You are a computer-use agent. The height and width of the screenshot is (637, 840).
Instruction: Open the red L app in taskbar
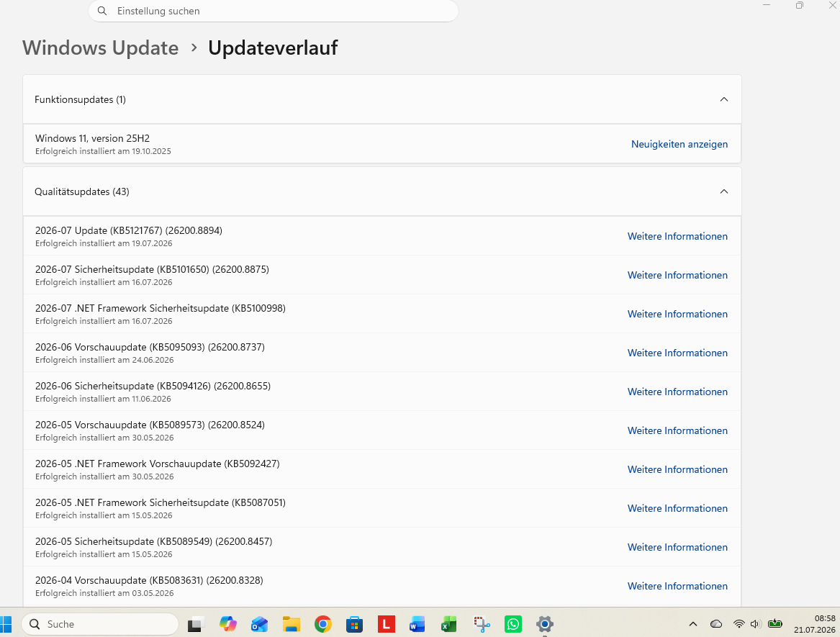tap(386, 624)
